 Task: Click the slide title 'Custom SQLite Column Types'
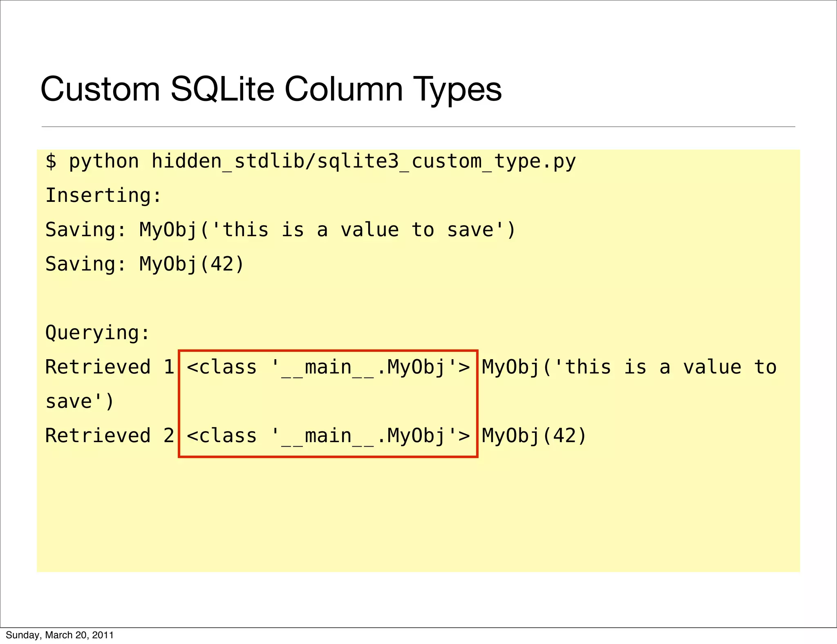pyautogui.click(x=271, y=89)
